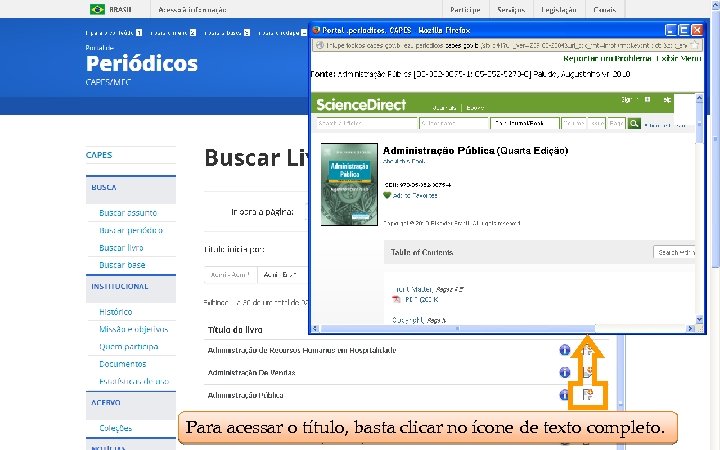The width and height of the screenshot is (720, 450).
Task: Click the popup address bar URL
Action: point(506,45)
